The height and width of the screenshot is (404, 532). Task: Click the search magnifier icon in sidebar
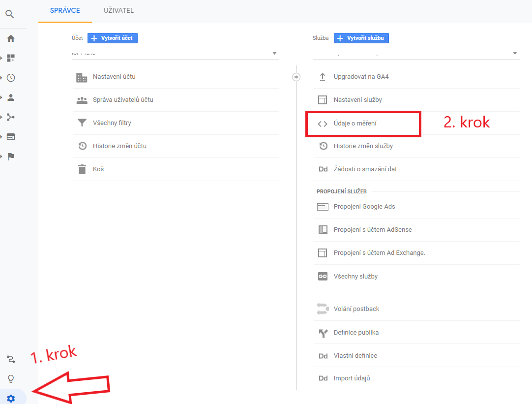[x=10, y=14]
